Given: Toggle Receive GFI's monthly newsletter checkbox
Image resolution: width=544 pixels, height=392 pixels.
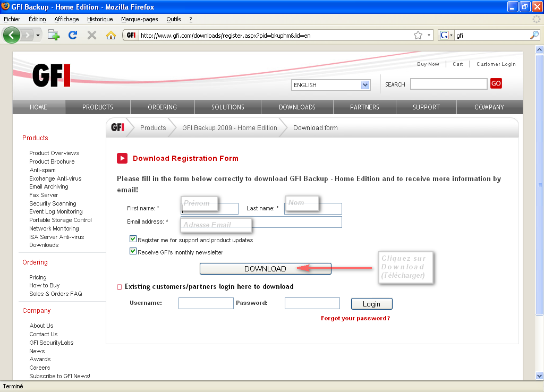Looking at the screenshot, I should point(133,251).
